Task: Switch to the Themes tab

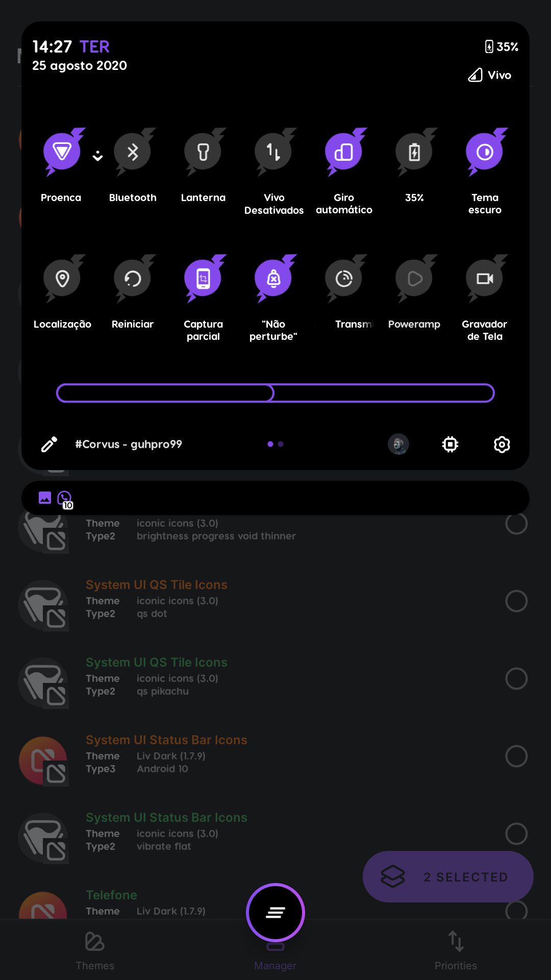Action: (x=95, y=950)
